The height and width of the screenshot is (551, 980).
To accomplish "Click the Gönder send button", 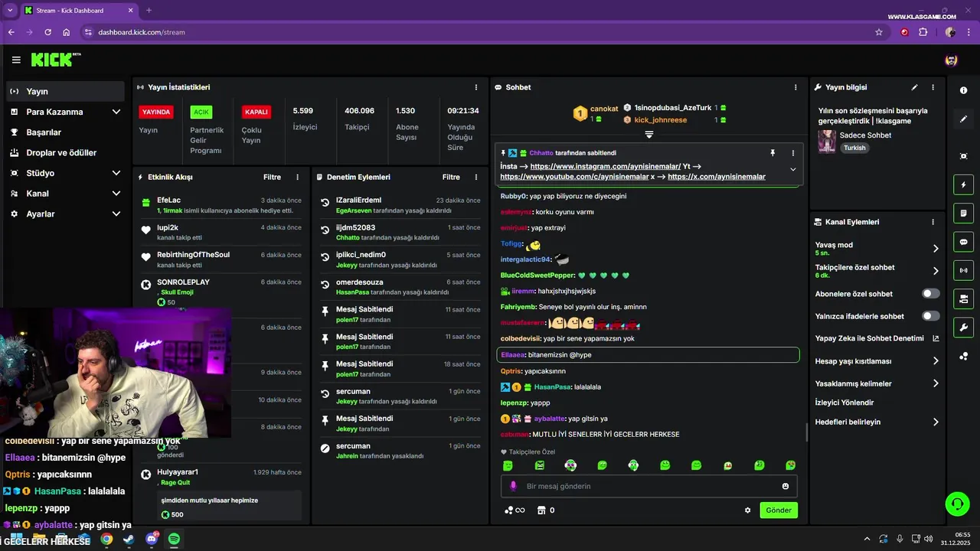I will click(x=779, y=510).
